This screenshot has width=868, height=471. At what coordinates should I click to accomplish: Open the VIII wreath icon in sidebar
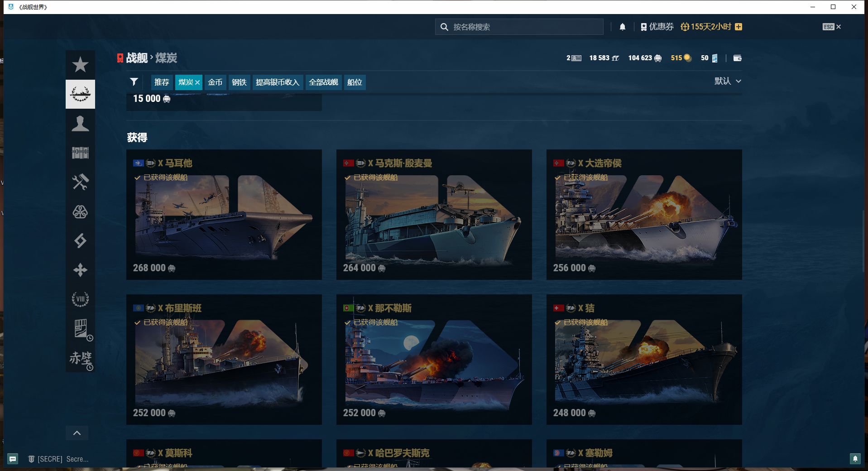point(80,299)
